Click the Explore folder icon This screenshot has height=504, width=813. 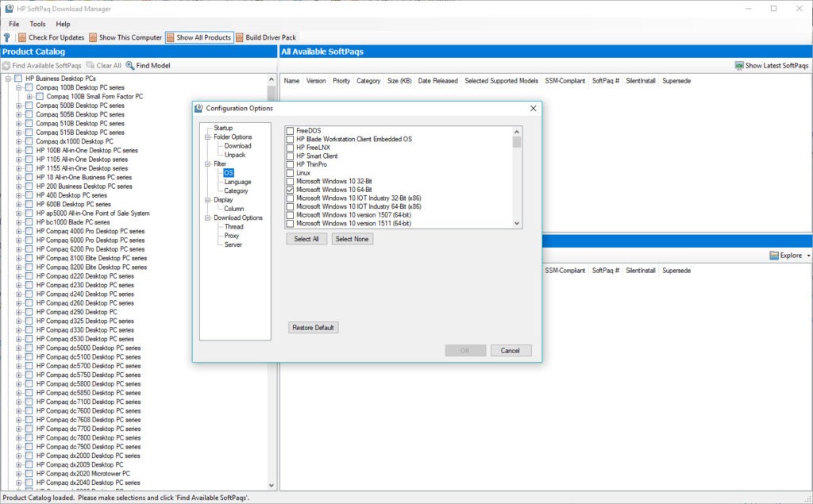click(774, 255)
